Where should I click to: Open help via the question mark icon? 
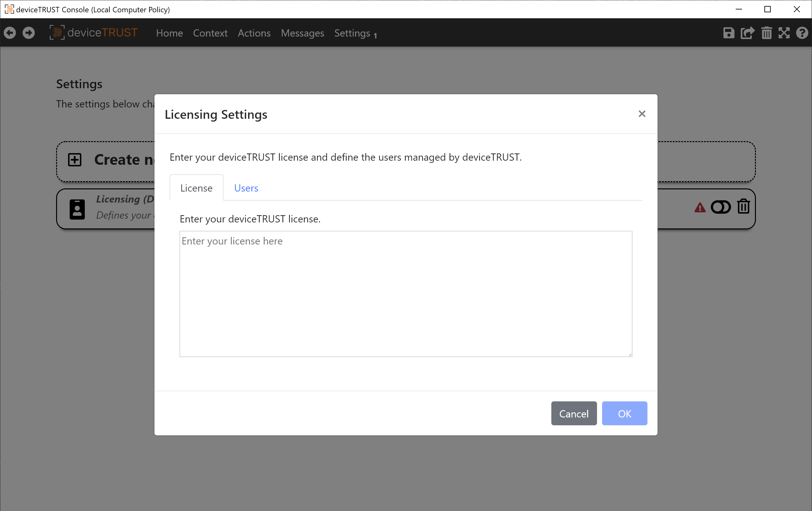click(x=802, y=33)
